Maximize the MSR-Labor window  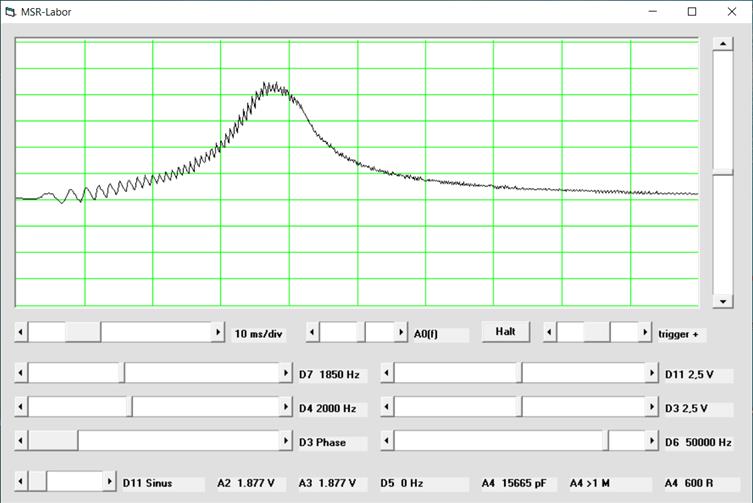[x=691, y=12]
